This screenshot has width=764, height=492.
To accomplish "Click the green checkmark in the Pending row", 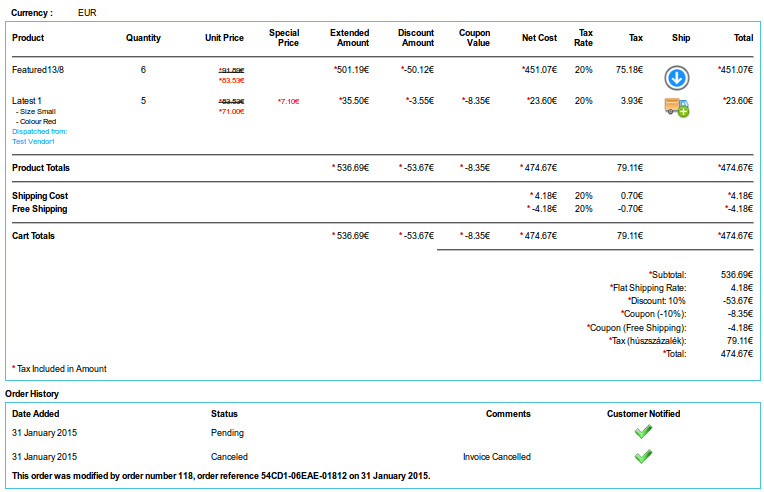I will point(643,432).
